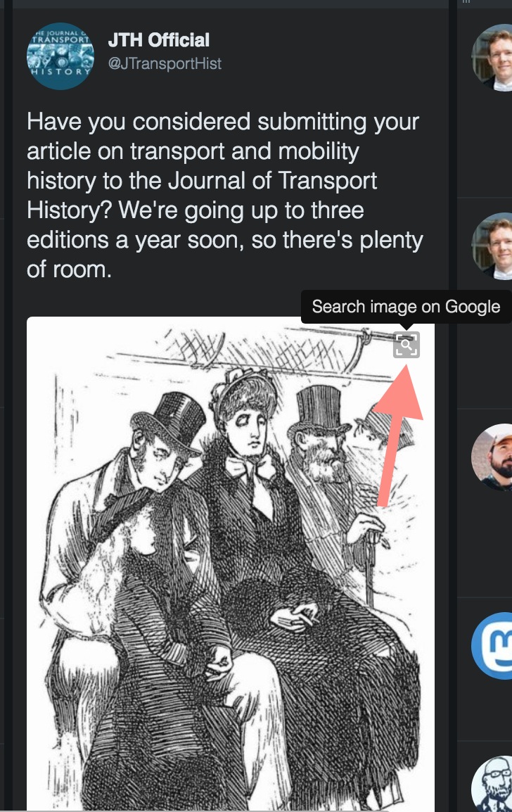Open the JTH Official display name link

click(x=159, y=40)
